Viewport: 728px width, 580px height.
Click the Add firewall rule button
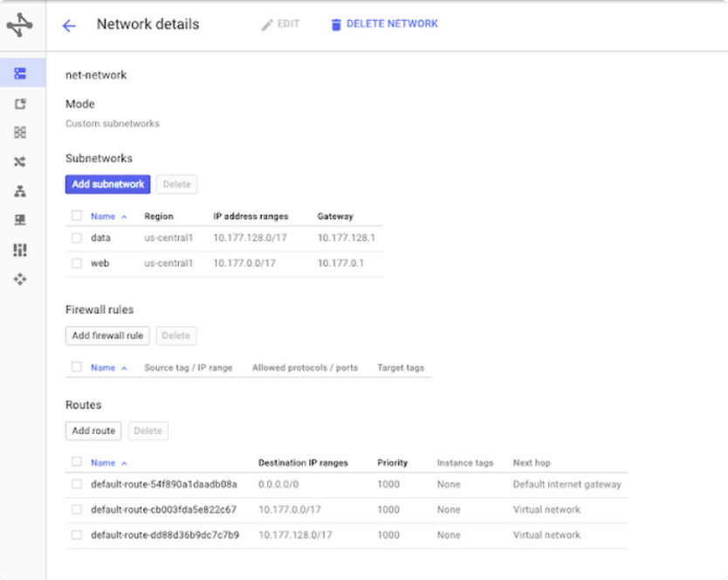[x=107, y=335]
